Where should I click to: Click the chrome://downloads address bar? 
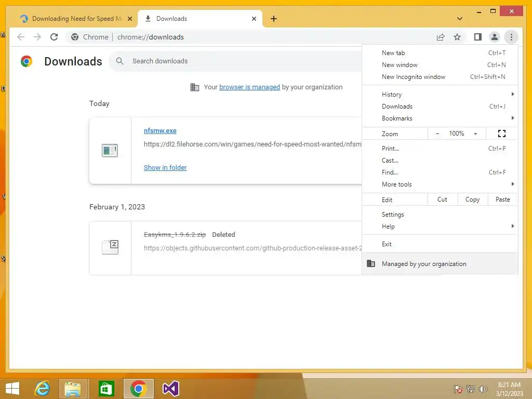coord(251,37)
